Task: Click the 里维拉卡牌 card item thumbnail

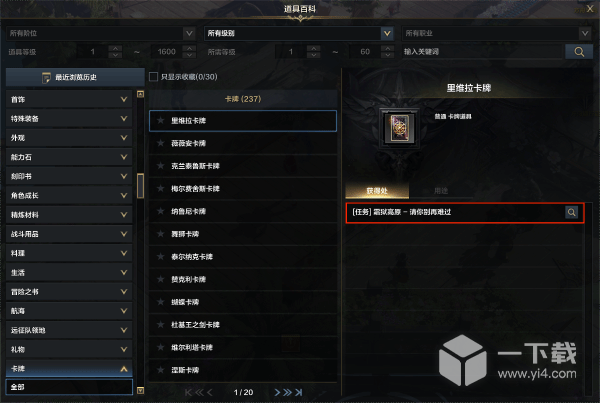Action: [x=399, y=128]
